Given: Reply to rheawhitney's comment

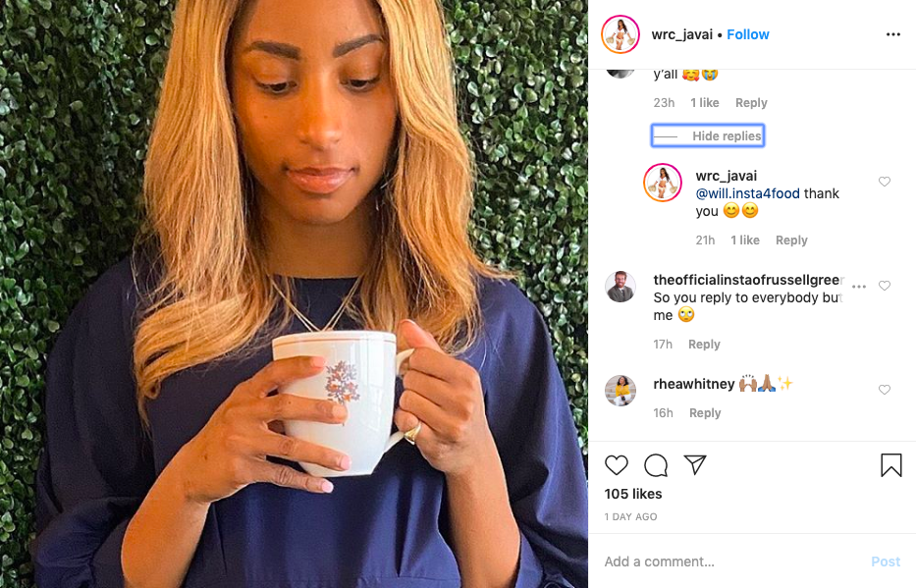Looking at the screenshot, I should 705,413.
